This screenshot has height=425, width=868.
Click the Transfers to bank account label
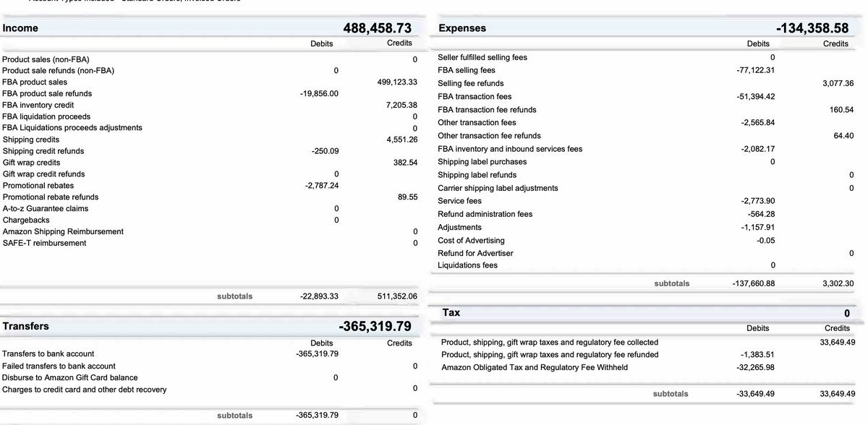click(x=48, y=353)
